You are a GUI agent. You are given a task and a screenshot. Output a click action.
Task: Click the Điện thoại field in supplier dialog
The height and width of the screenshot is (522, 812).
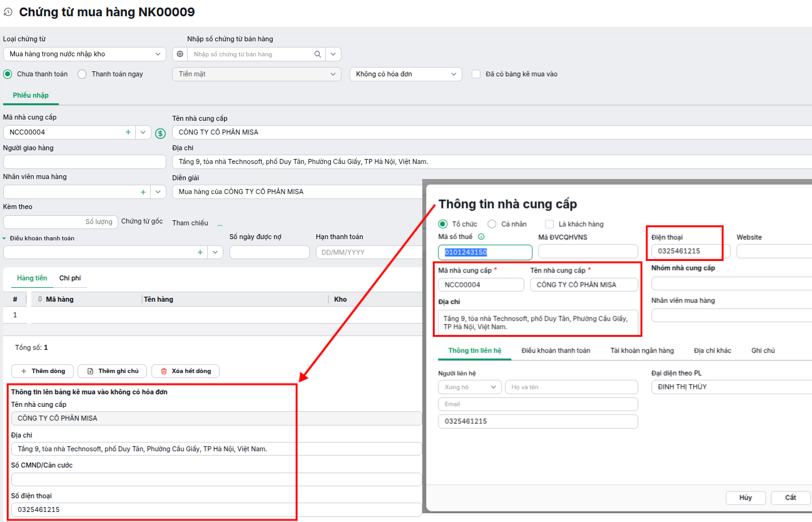point(691,251)
